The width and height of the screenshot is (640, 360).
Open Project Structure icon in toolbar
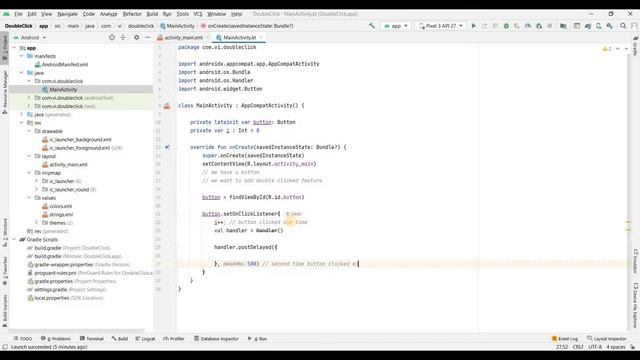click(x=563, y=26)
